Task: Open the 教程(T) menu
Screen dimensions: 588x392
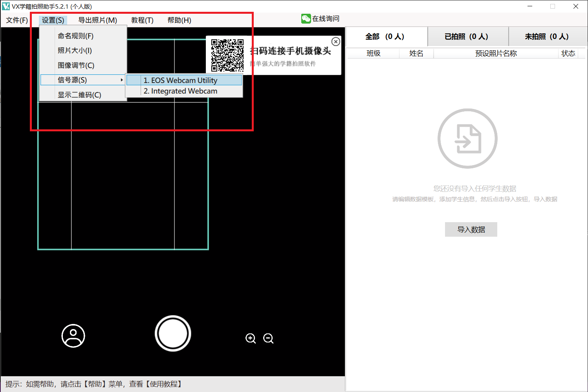Action: point(142,20)
